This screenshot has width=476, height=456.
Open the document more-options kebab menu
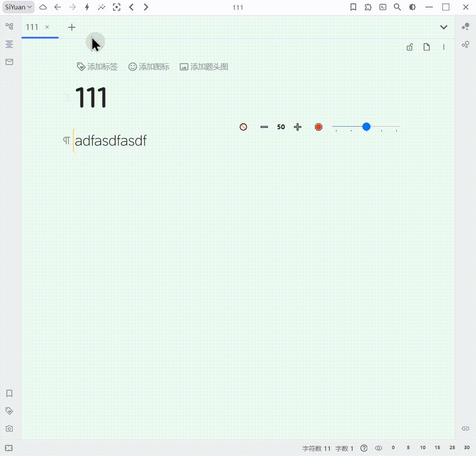coord(444,47)
